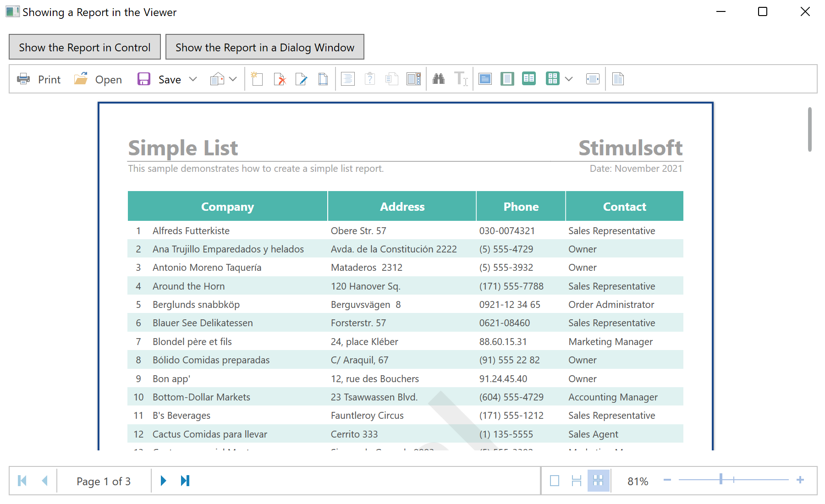
Task: Select Two Pages zoom icon
Action: (x=529, y=79)
